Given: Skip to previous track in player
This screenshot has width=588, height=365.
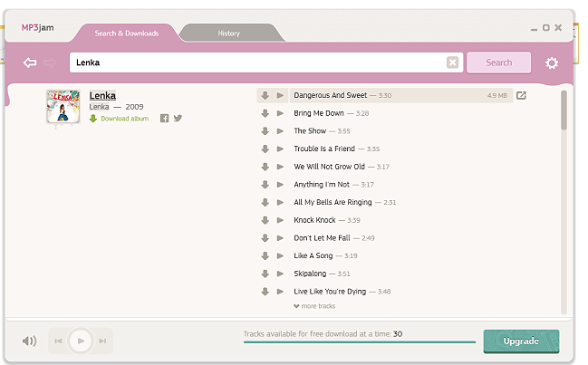Looking at the screenshot, I should point(58,341).
